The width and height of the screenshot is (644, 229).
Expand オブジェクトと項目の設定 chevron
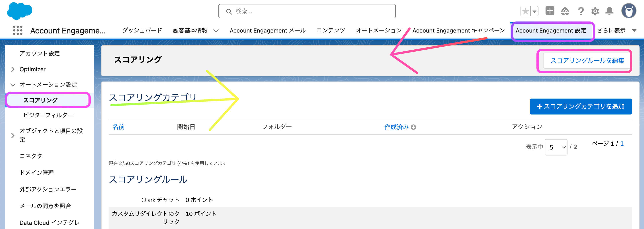[13, 135]
